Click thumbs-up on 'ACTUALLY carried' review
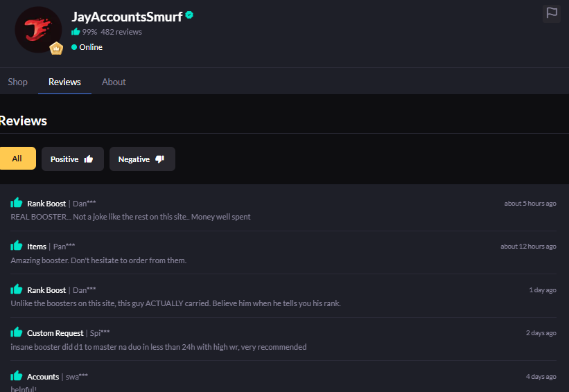The height and width of the screenshot is (392, 569). 17,289
